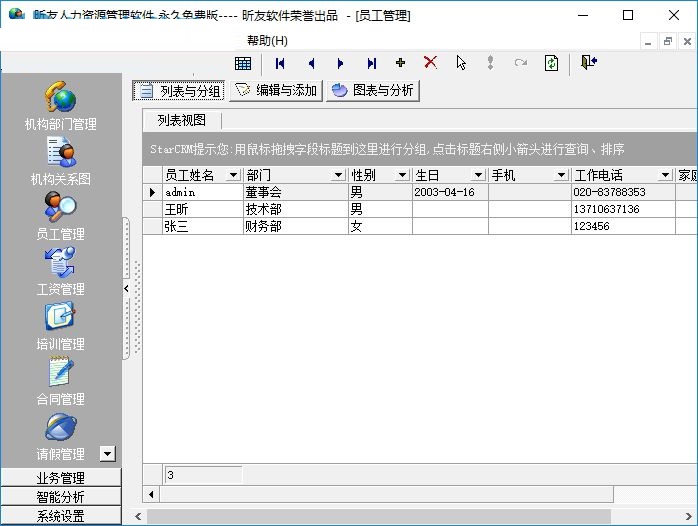Click window horizontal scrollbar right arrow
This screenshot has width=698, height=526.
pyautogui.click(x=689, y=517)
